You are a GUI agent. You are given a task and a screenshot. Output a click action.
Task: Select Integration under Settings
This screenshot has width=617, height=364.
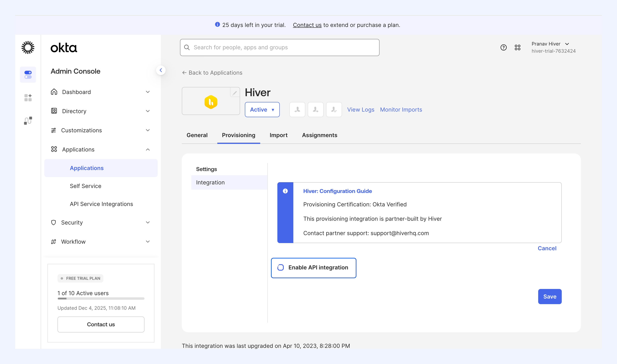click(229, 182)
